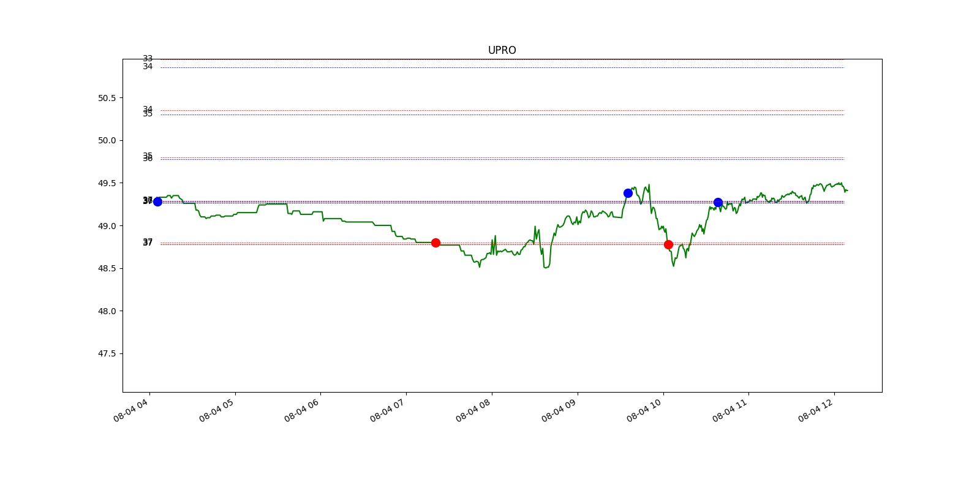Click level label 33 at chart top

[x=148, y=59]
